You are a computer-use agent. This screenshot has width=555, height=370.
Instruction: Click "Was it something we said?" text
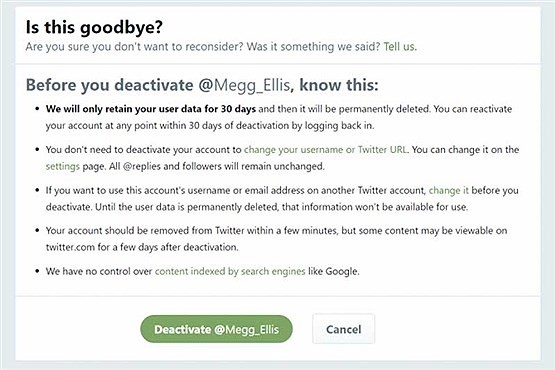pyautogui.click(x=313, y=46)
